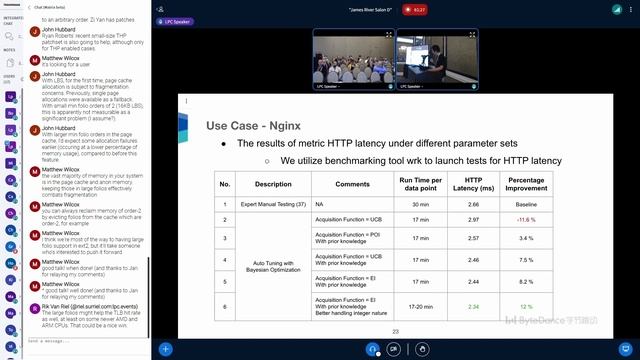This screenshot has height=360, width=640.
Task: Click the red recording timer indicator
Action: click(415, 10)
